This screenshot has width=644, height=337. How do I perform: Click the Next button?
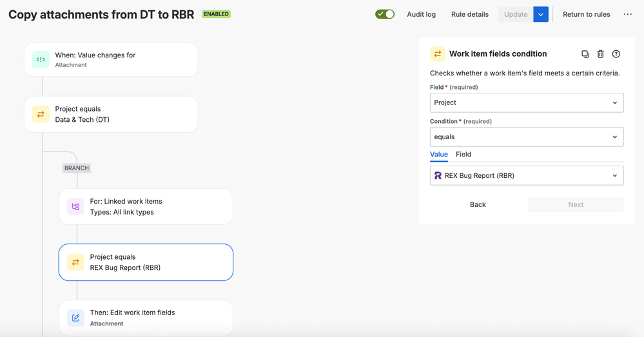pos(576,204)
